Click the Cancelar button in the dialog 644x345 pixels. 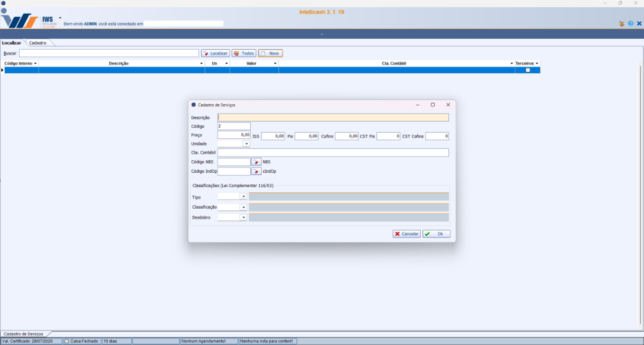pos(406,234)
